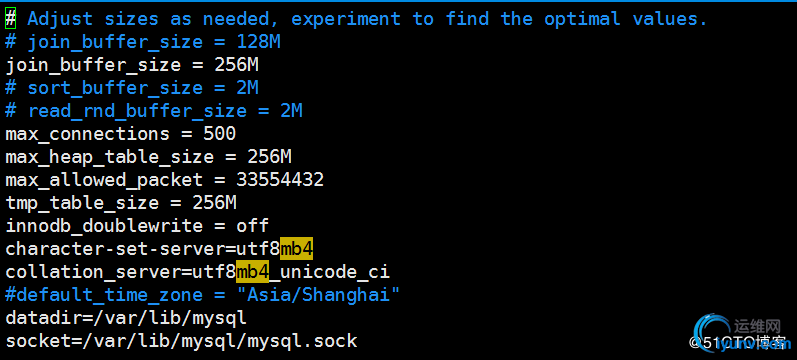Screen dimensions: 797x360
Task: Place cursor on innodb_doublewrite off value
Action: pos(253,225)
